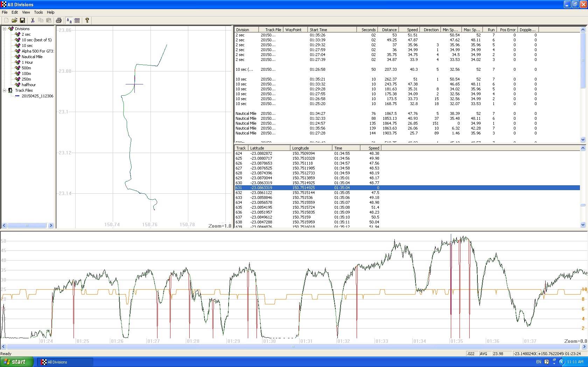
Task: Create a new file with the blank page icon
Action: coord(6,20)
